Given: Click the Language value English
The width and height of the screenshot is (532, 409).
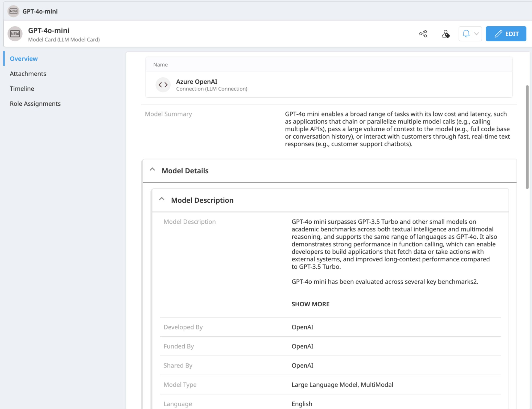Looking at the screenshot, I should click(x=302, y=404).
